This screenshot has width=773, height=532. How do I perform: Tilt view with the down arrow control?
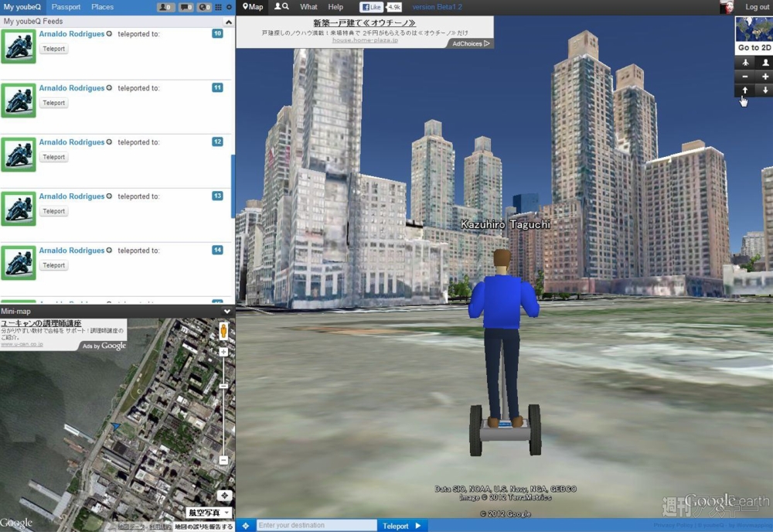(764, 90)
